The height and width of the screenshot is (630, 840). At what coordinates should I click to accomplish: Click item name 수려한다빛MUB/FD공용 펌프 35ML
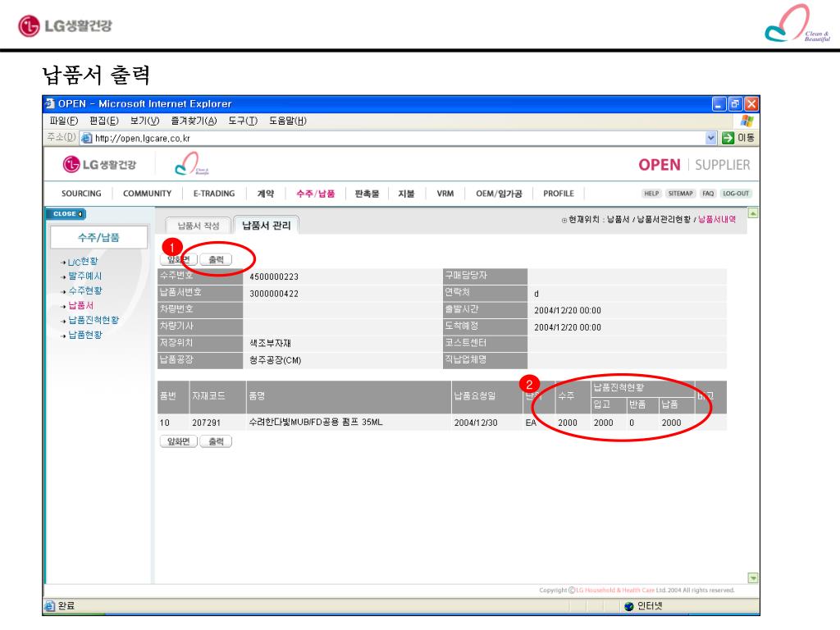[x=316, y=422]
